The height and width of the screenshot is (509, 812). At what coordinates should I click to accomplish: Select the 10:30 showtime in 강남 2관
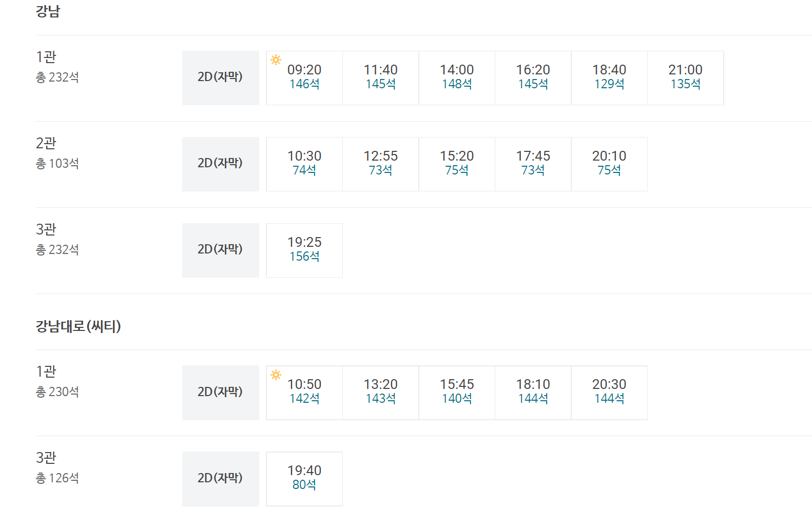(x=304, y=164)
